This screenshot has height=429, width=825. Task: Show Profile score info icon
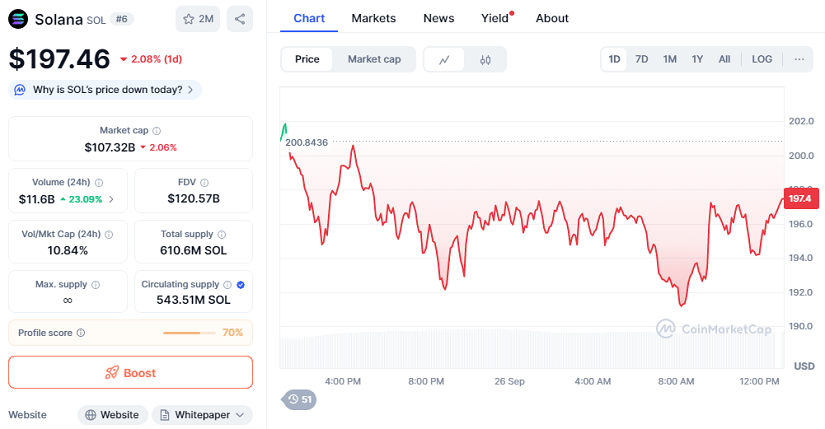coord(81,333)
